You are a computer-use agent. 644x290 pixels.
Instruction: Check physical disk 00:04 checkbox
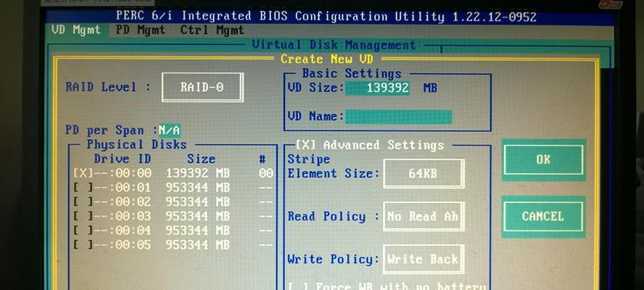tap(83, 231)
